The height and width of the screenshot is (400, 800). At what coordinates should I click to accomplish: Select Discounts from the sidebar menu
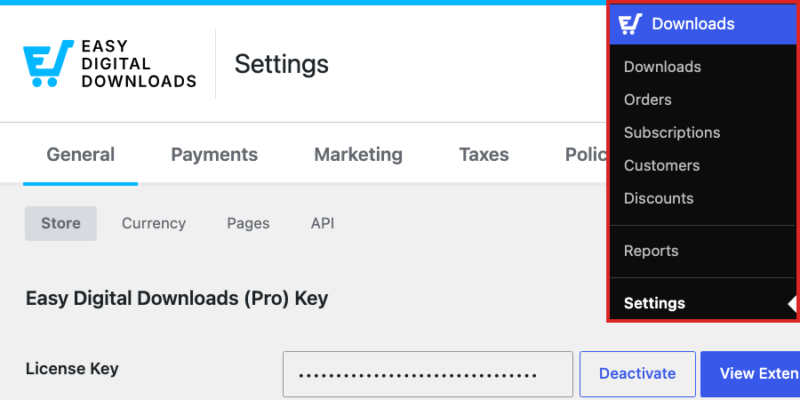(x=659, y=198)
